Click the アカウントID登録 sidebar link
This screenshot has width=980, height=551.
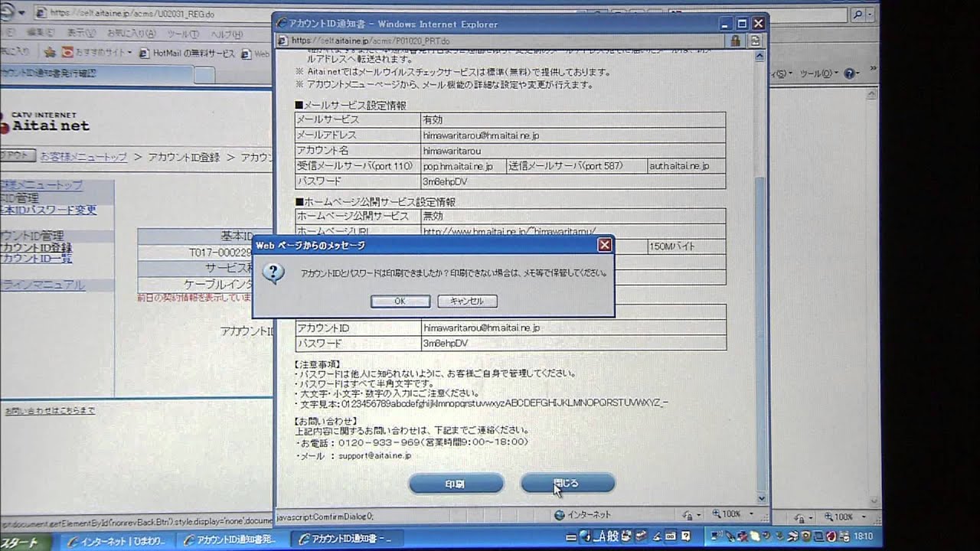point(36,248)
